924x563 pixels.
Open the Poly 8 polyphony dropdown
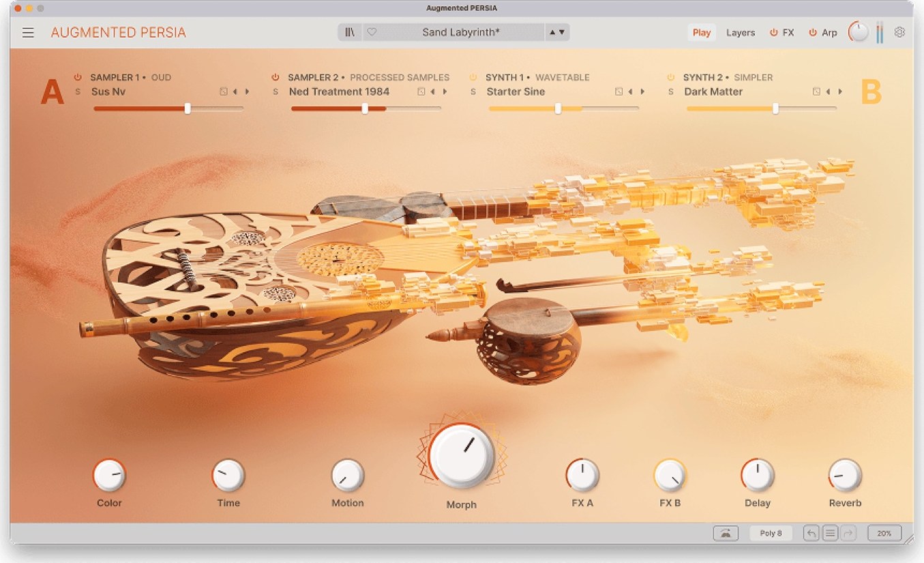(x=771, y=533)
